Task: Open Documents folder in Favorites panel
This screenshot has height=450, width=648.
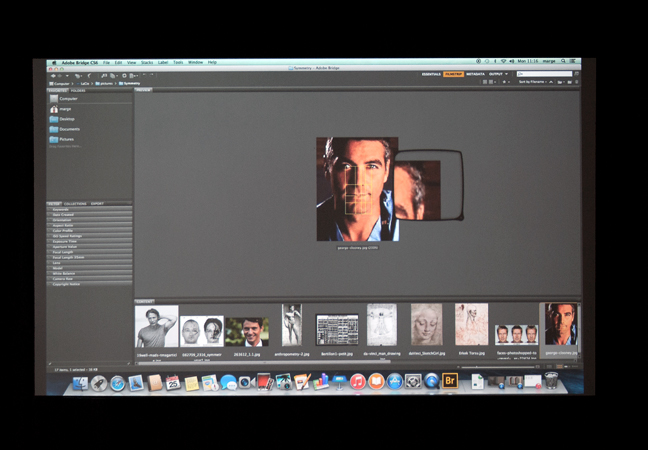Action: click(x=68, y=129)
